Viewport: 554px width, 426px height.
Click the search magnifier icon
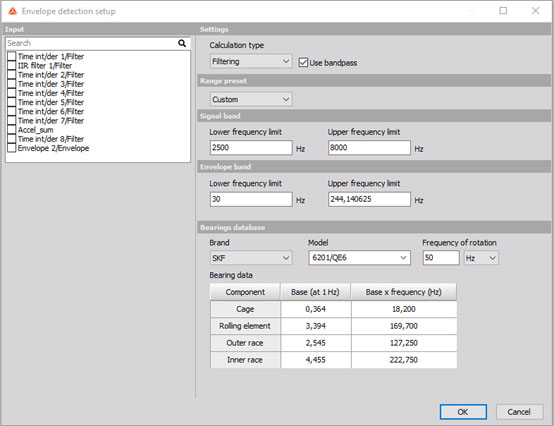tap(182, 43)
